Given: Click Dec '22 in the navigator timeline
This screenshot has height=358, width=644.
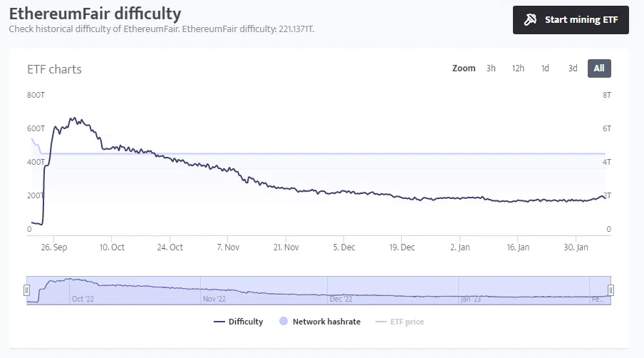Looking at the screenshot, I should click(x=341, y=299).
